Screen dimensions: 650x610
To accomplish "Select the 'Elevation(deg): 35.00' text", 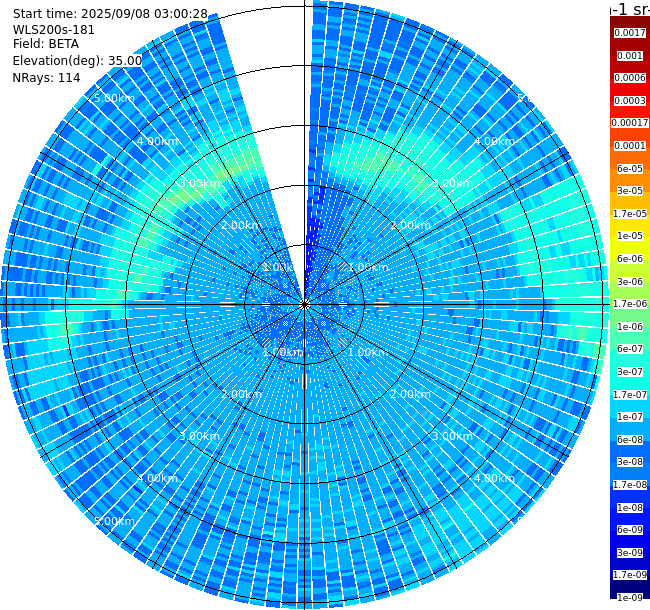I will [77, 61].
